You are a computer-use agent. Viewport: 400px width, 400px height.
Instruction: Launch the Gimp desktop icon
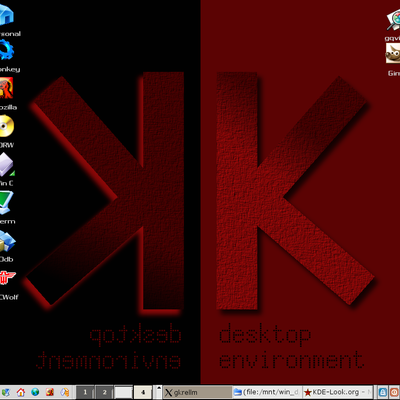tap(393, 53)
